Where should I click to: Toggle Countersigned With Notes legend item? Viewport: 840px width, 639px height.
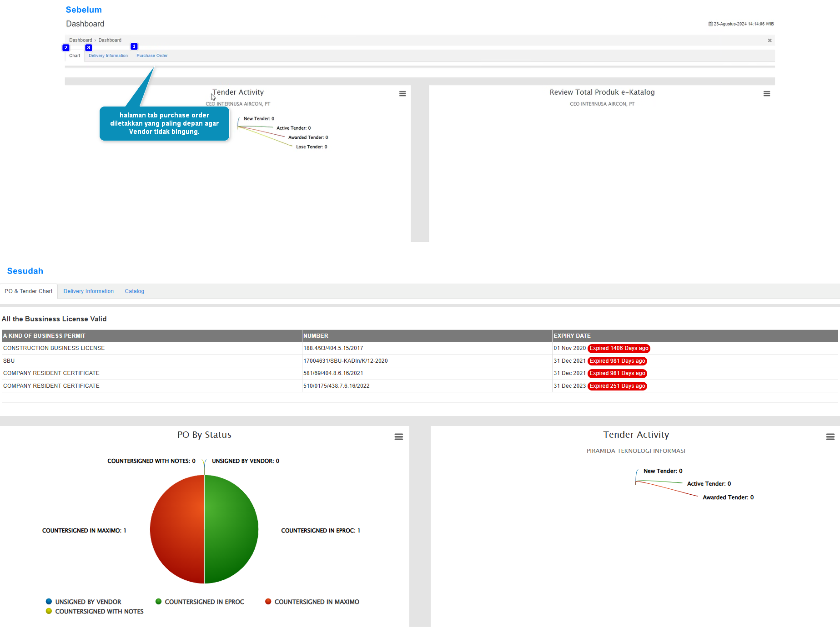click(99, 611)
